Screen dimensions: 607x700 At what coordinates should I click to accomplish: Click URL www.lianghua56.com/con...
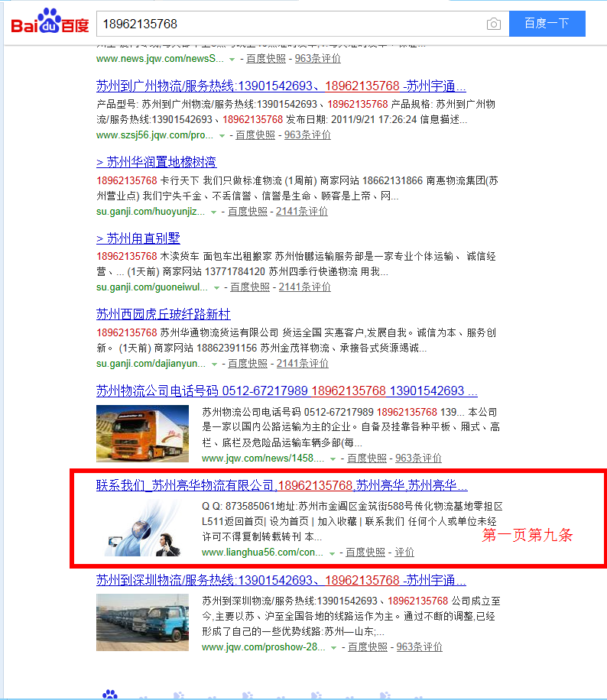[x=262, y=553]
